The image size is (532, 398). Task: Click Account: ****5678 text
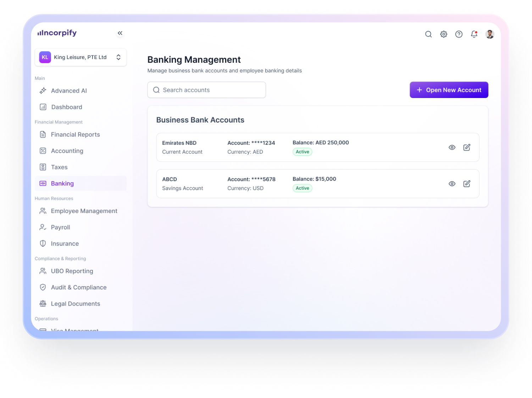tap(251, 179)
